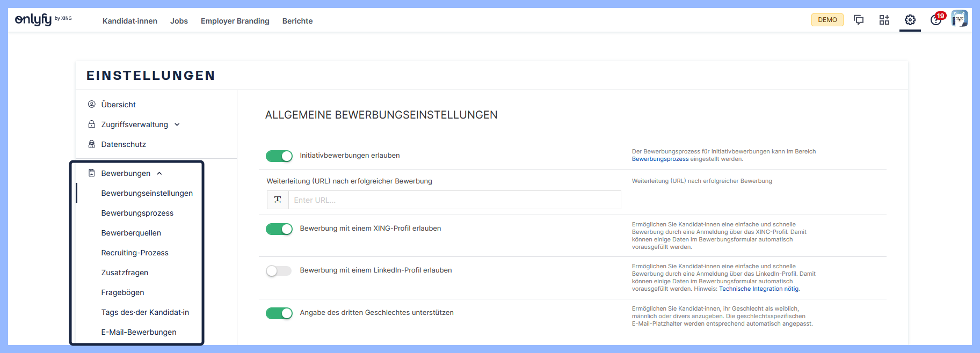Open Zusatzfragen submenu item

(125, 273)
